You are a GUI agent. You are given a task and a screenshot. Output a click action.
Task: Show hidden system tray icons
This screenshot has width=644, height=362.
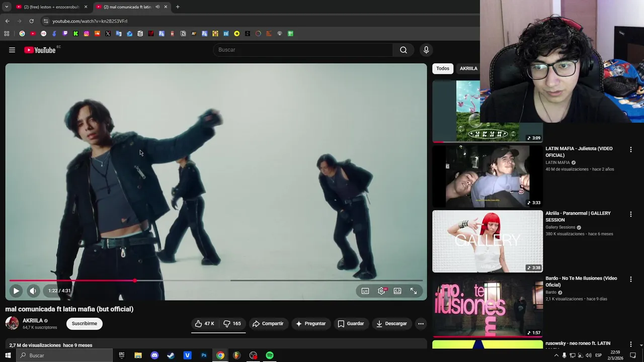pos(556,355)
